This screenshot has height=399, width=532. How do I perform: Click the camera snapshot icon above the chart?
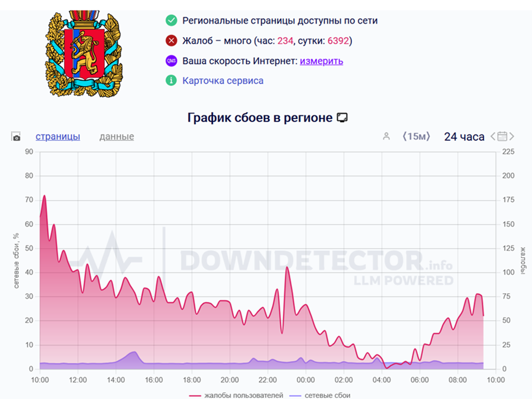pyautogui.click(x=16, y=136)
